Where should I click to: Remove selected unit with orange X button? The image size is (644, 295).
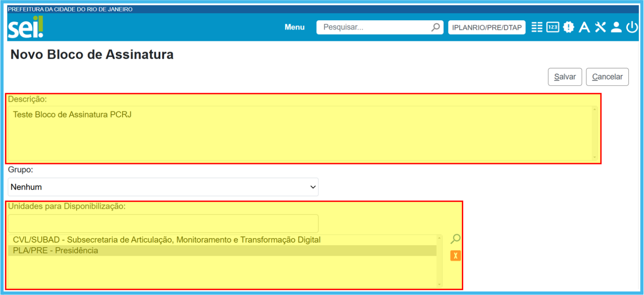(x=455, y=256)
